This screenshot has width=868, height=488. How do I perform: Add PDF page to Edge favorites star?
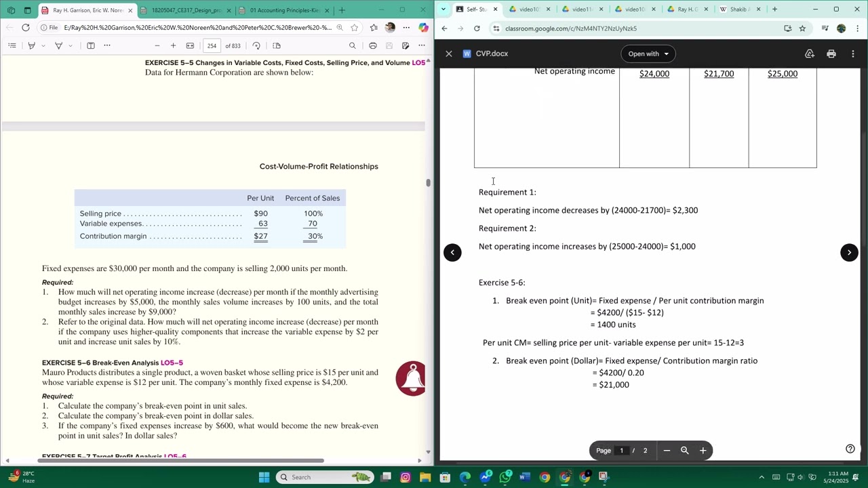pos(354,28)
